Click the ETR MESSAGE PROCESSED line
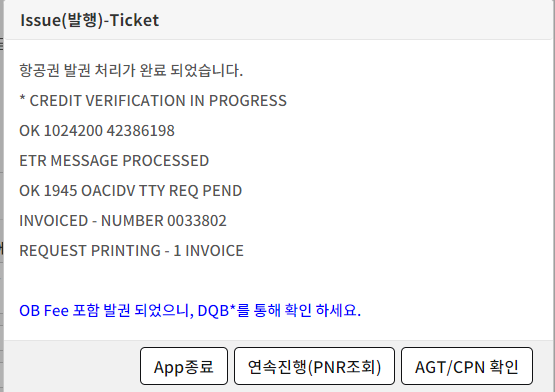The height and width of the screenshot is (392, 555). pos(114,160)
